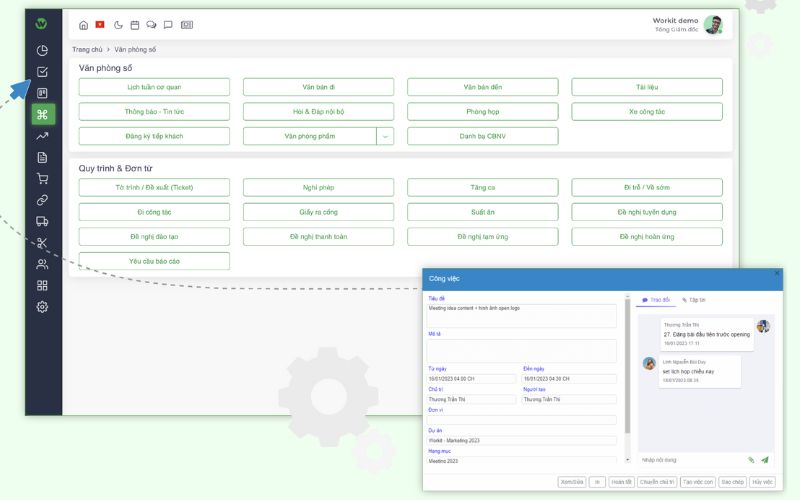
Task: Open the pie chart dashboard sidebar icon
Action: click(x=42, y=50)
